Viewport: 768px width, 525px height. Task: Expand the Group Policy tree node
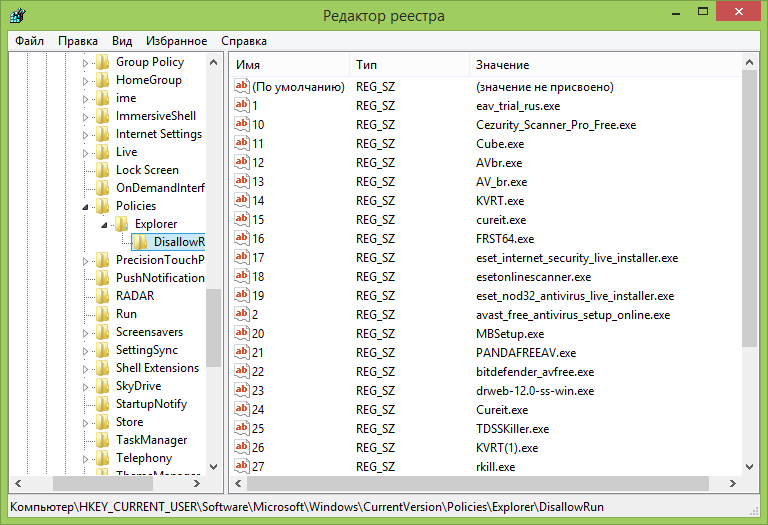click(85, 63)
